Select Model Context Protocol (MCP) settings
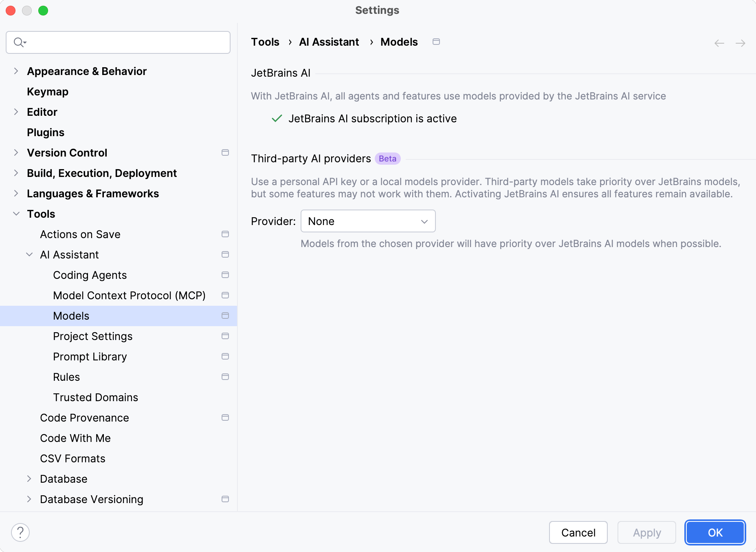 click(129, 295)
